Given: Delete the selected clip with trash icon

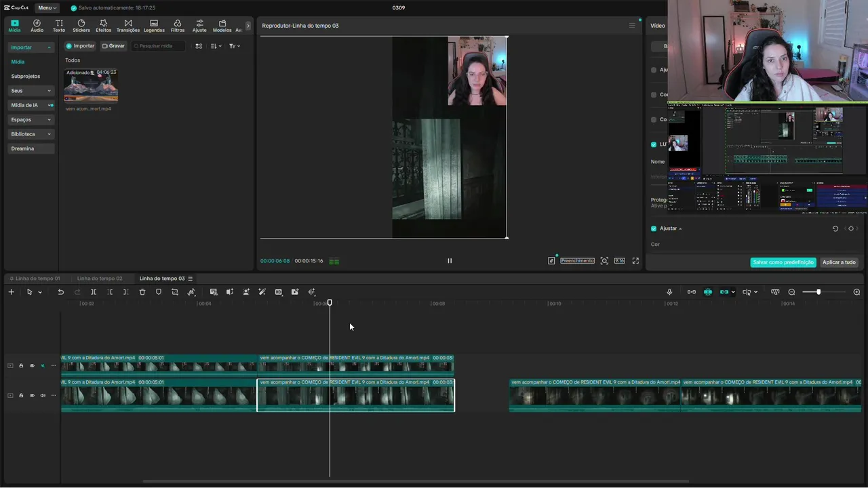Looking at the screenshot, I should (x=142, y=292).
